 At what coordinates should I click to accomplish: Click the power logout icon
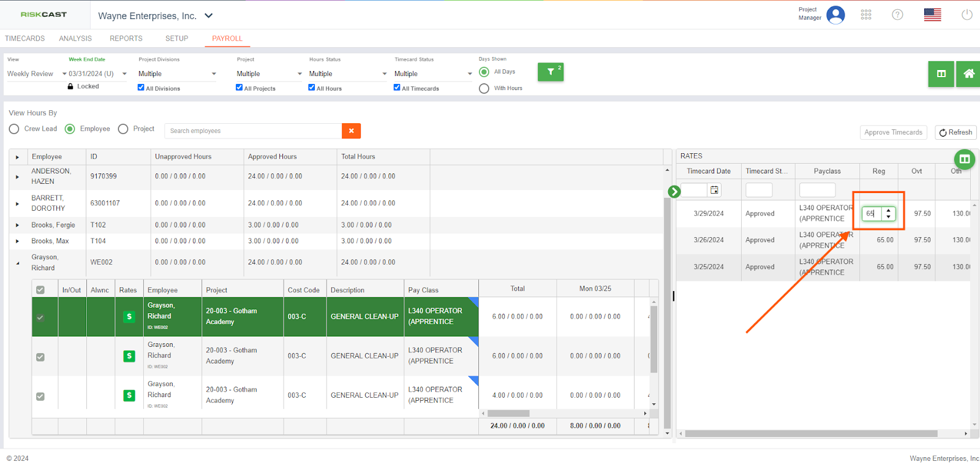pos(967,15)
